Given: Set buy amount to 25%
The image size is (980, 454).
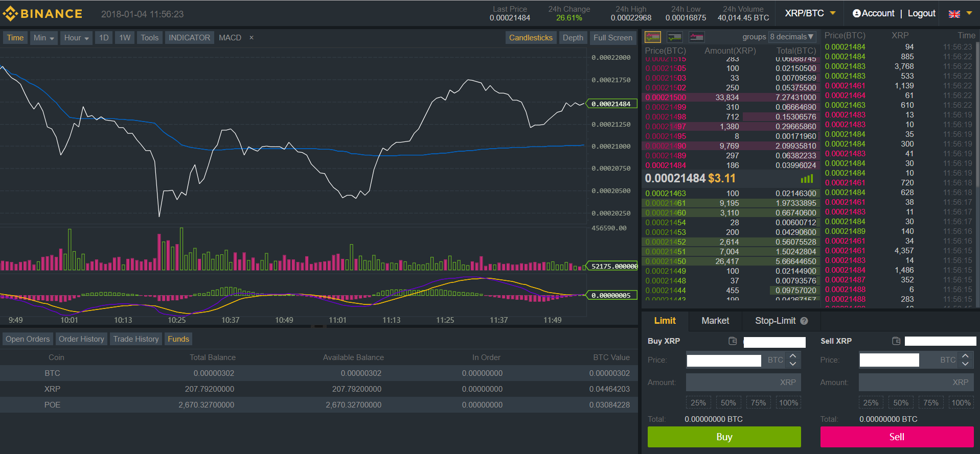Looking at the screenshot, I should pyautogui.click(x=698, y=402).
